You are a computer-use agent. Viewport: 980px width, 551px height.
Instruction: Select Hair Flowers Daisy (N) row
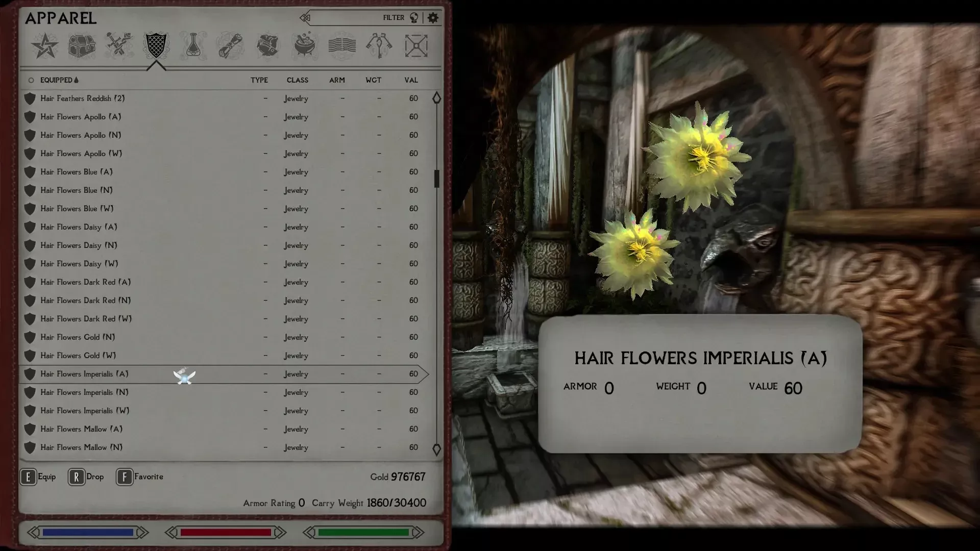click(225, 245)
